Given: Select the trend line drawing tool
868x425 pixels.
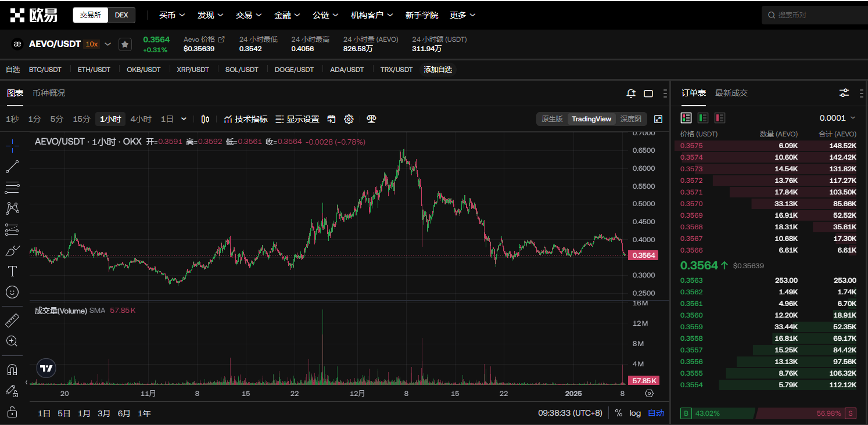Looking at the screenshot, I should (12, 167).
